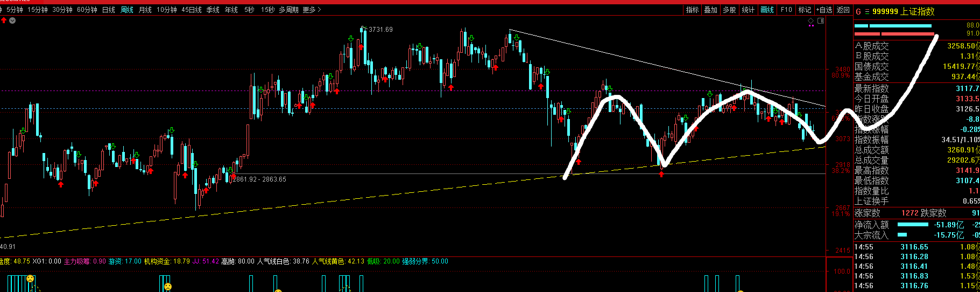Click the 上证换手 row label
This screenshot has height=292, width=980.
tap(872, 201)
